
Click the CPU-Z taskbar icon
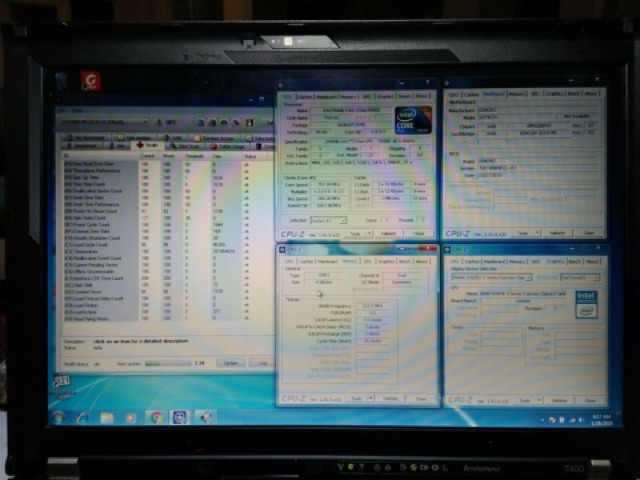(x=180, y=418)
